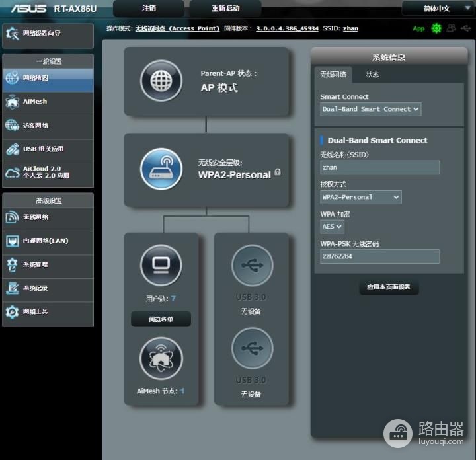This screenshot has width=476, height=460.
Task: Expand the AES encryption dropdown
Action: 332,227
